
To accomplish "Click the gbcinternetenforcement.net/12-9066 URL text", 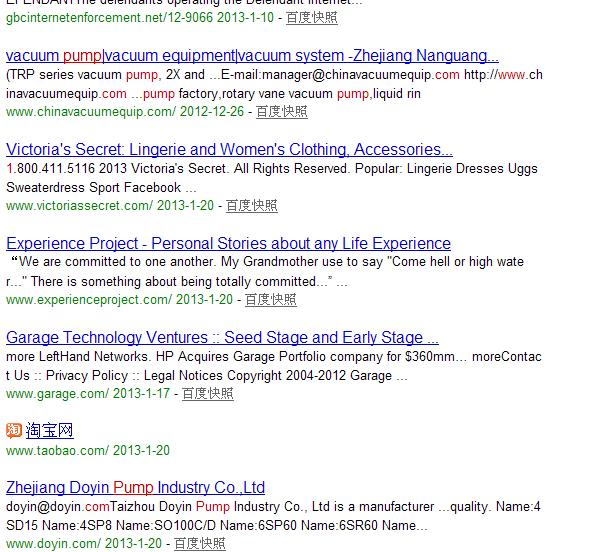I will click(110, 18).
